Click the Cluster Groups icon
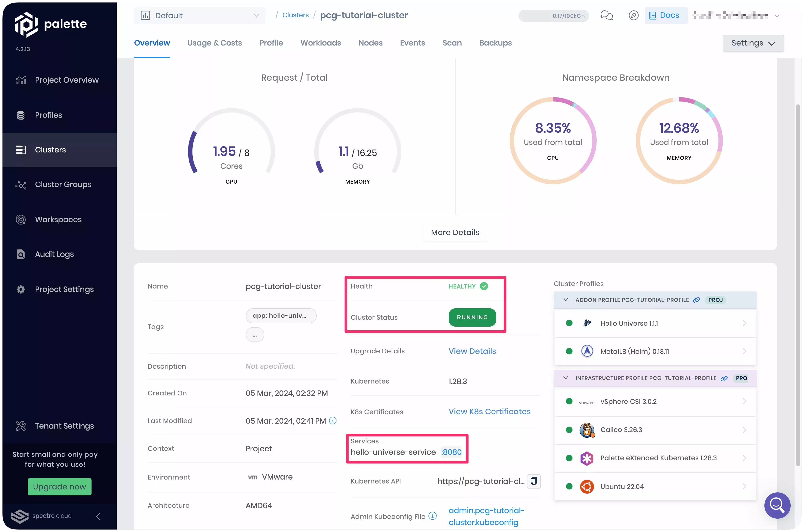Screen dimensions: 804x532 point(21,185)
